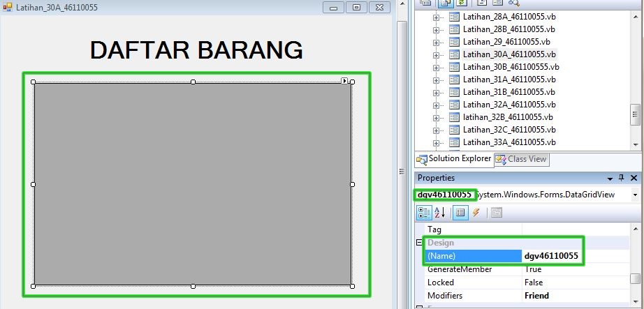This screenshot has width=644, height=309.
Task: Click the form icon of Latihan_31B_46110055.vb
Action: tap(454, 92)
